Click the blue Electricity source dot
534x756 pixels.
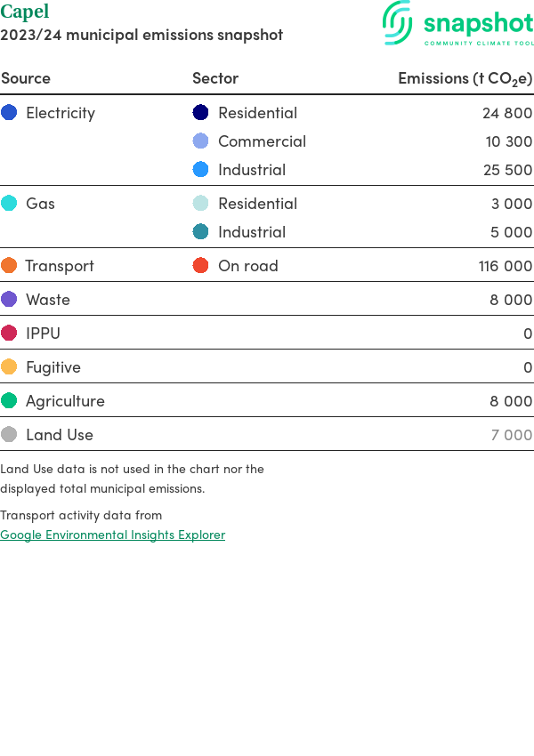click(x=9, y=113)
